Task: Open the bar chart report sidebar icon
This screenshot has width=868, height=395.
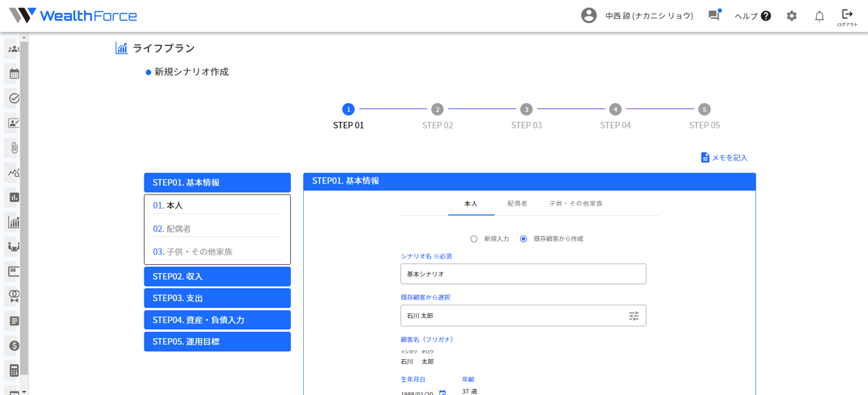Action: click(x=14, y=197)
